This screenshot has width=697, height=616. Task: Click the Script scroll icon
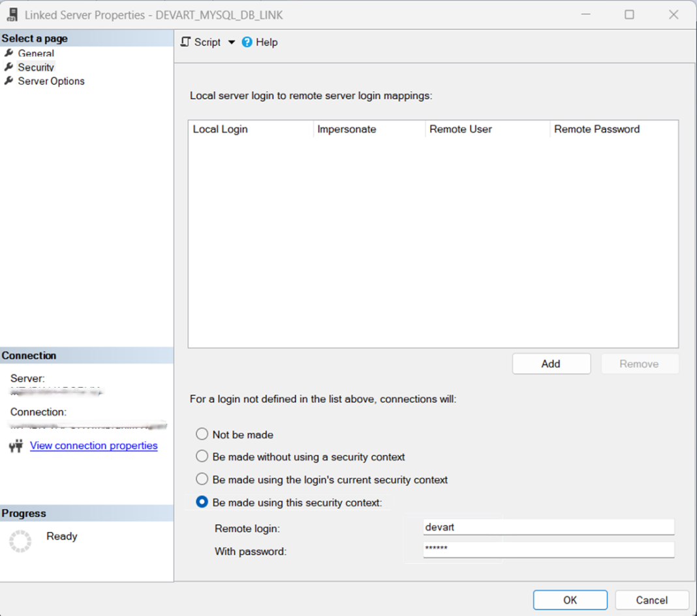185,42
